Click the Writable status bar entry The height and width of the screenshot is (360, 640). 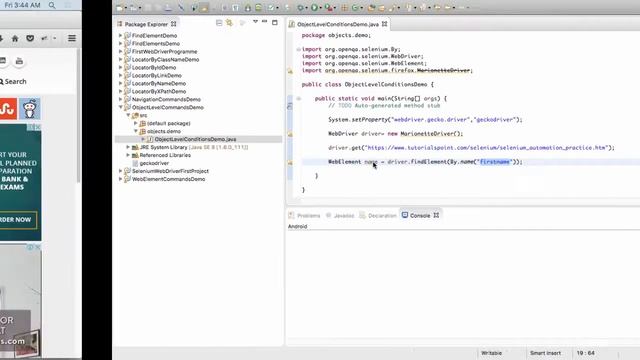[491, 353]
